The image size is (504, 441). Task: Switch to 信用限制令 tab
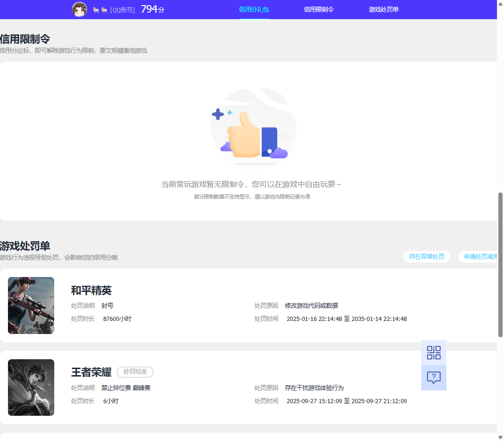tap(319, 10)
